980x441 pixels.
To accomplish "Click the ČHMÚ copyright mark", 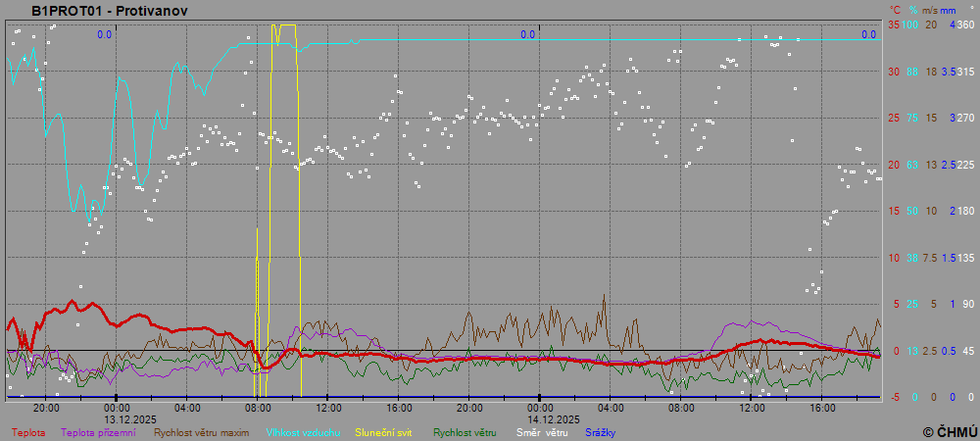I will tap(950, 431).
